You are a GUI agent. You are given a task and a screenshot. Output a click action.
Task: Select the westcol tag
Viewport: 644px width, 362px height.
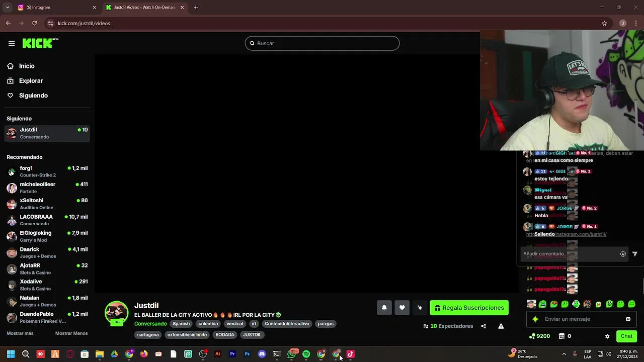(x=235, y=324)
